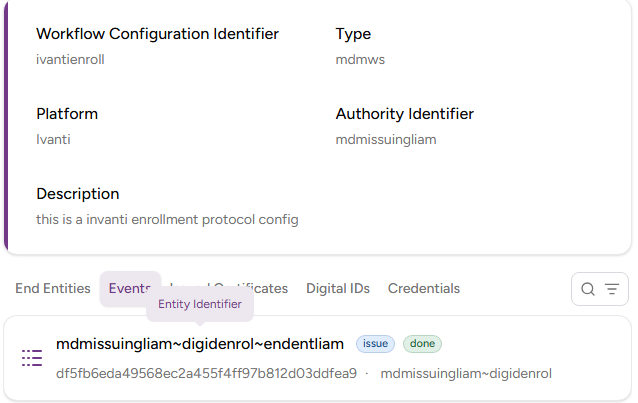Click the 'Workflow Configuration Identifier' heading
Viewport: 638px width, 403px height.
(x=157, y=34)
